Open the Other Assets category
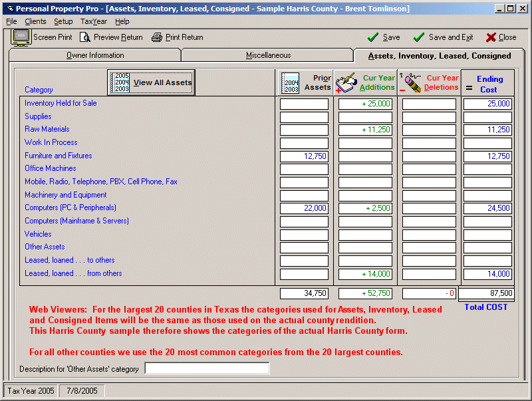Viewport: 532px width, 401px height. (x=45, y=247)
